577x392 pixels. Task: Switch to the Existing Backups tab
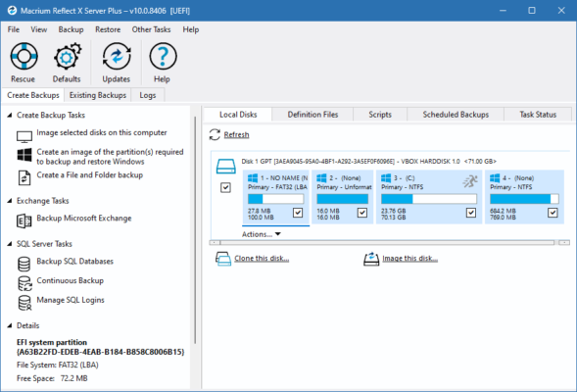click(98, 95)
